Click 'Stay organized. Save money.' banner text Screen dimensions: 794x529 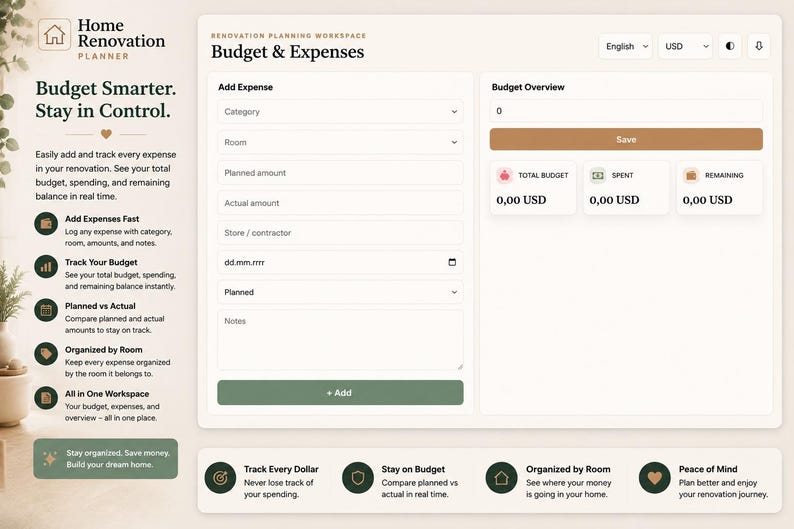point(118,453)
